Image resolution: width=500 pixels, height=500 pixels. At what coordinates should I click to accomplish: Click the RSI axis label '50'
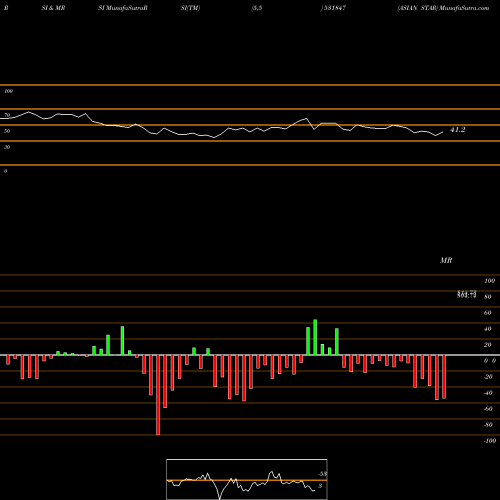(x=7, y=131)
